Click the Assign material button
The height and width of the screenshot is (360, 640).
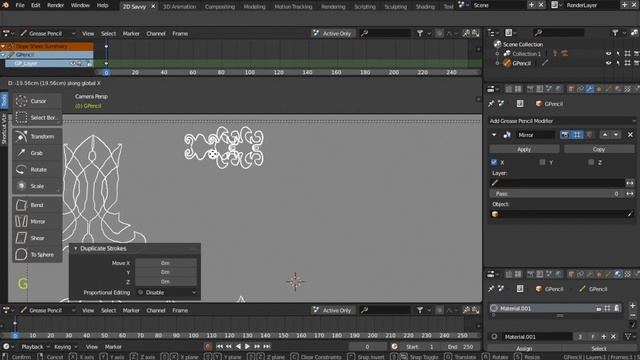pyautogui.click(x=524, y=349)
